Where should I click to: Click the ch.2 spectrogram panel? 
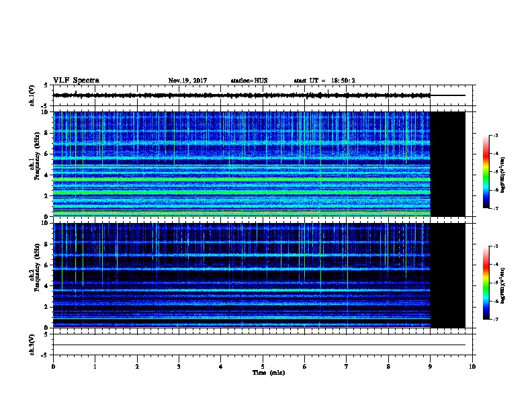click(x=259, y=275)
